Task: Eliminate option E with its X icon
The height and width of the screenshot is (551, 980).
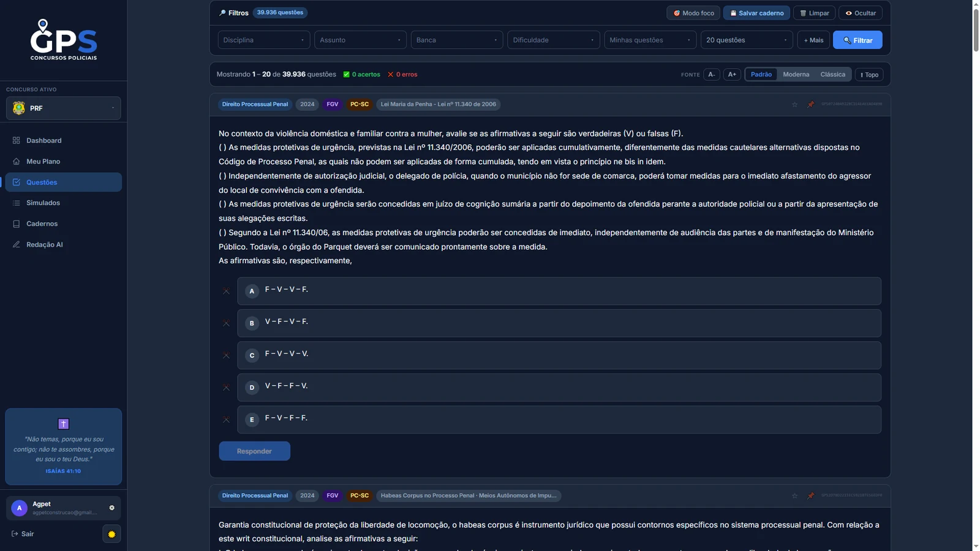Action: tap(226, 420)
